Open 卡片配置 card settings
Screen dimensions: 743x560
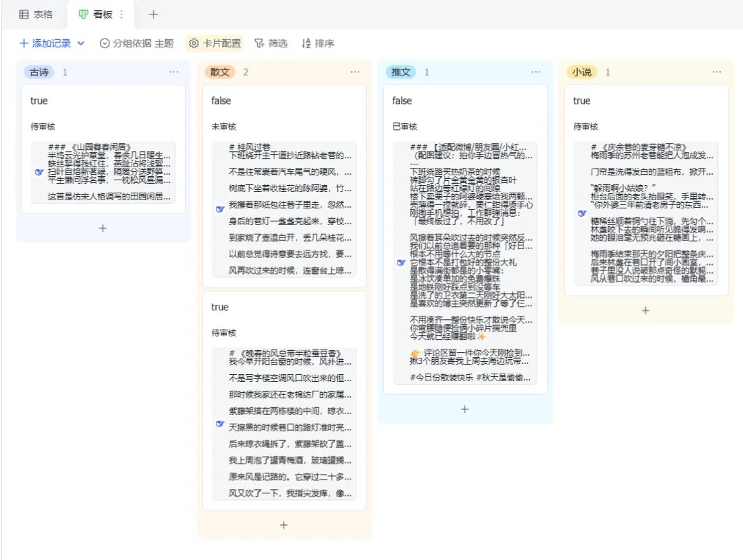pyautogui.click(x=215, y=43)
